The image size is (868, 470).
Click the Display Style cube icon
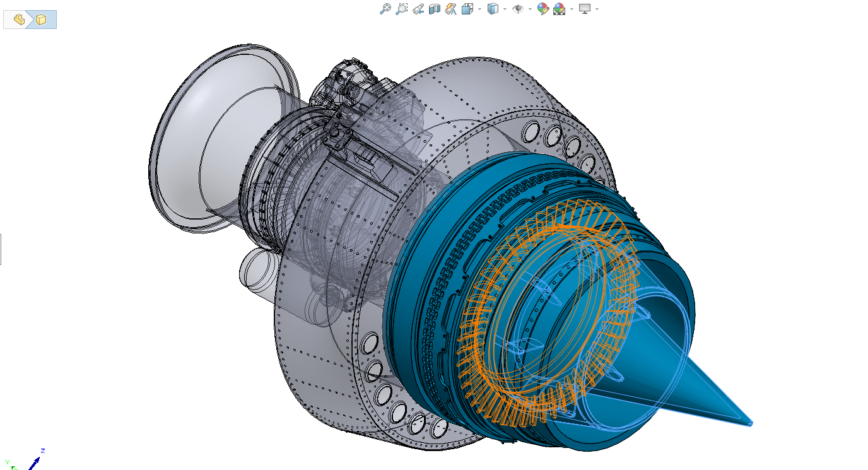coord(493,9)
